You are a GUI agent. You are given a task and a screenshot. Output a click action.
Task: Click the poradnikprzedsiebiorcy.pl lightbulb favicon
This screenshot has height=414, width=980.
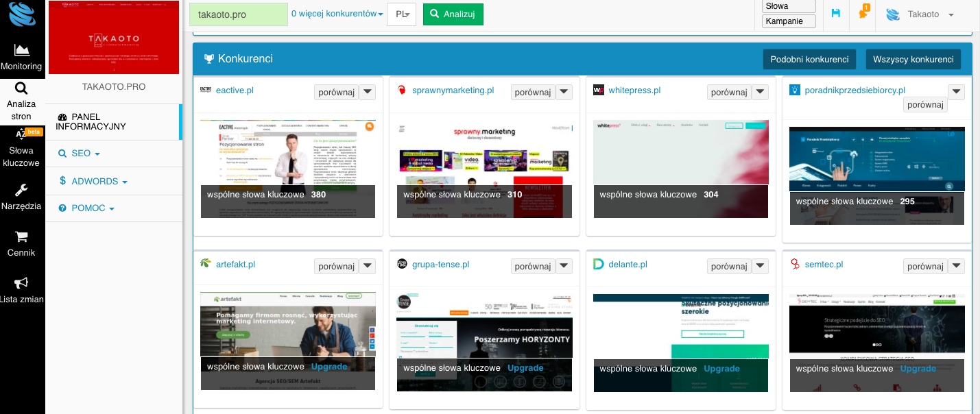pos(795,90)
